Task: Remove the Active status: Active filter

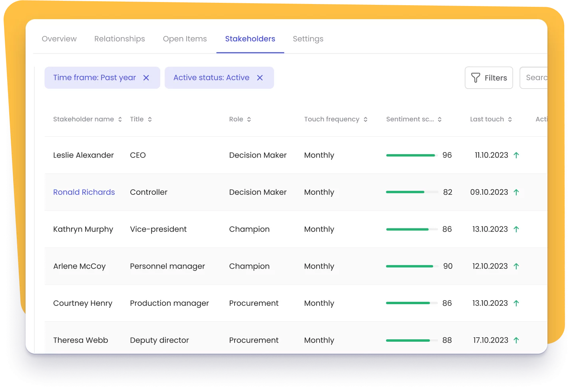Action: [260, 78]
